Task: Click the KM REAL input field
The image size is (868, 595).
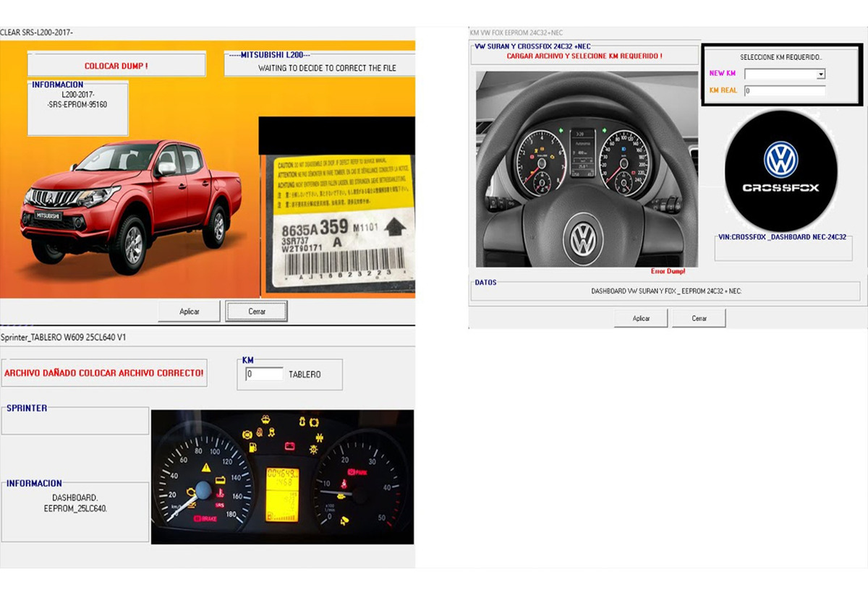Action: pyautogui.click(x=785, y=91)
